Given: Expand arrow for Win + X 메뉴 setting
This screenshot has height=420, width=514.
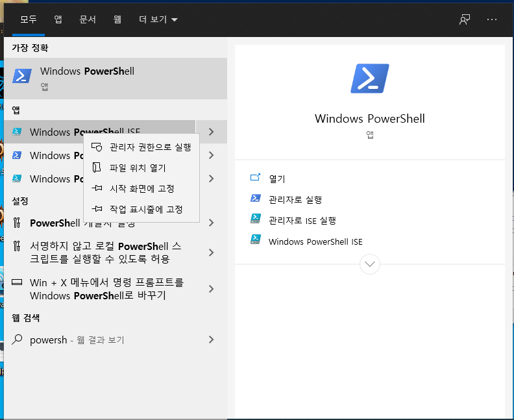Looking at the screenshot, I should [x=212, y=289].
